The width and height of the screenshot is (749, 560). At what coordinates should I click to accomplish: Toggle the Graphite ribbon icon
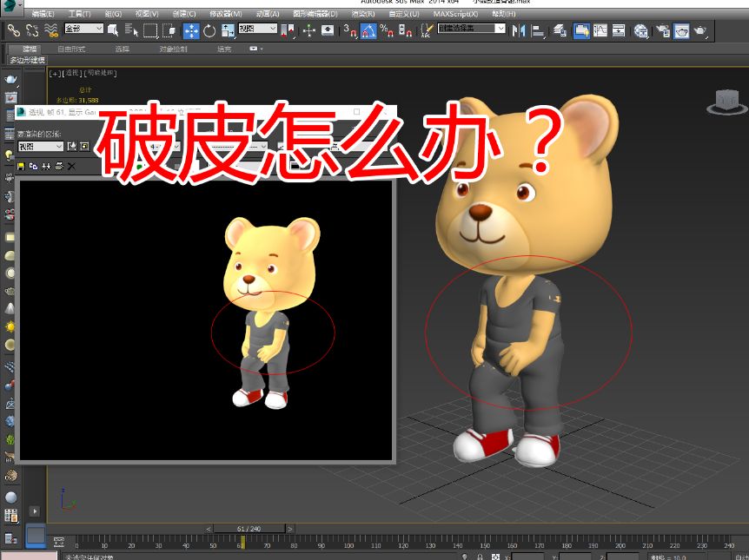point(581,31)
